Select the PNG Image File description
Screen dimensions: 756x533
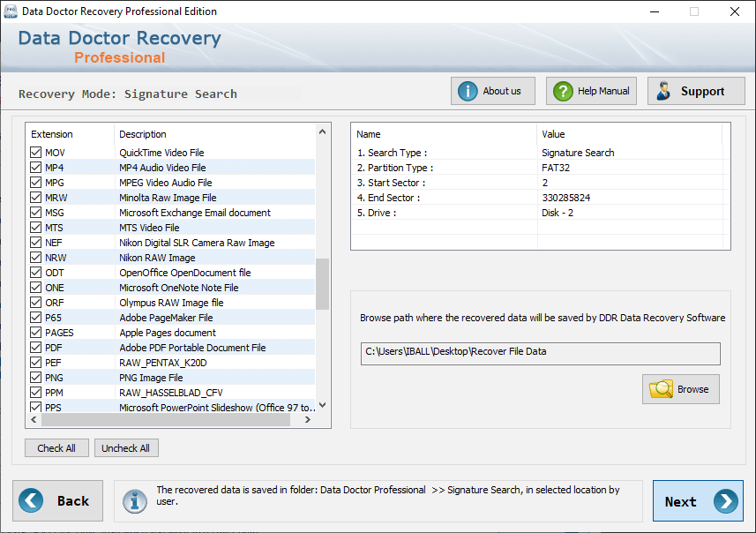pyautogui.click(x=151, y=377)
